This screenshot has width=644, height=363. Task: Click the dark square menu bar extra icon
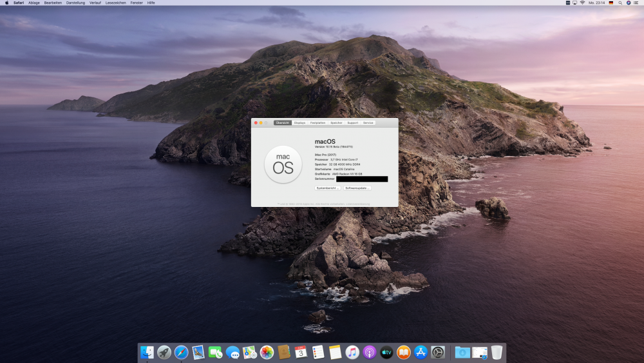(x=567, y=3)
